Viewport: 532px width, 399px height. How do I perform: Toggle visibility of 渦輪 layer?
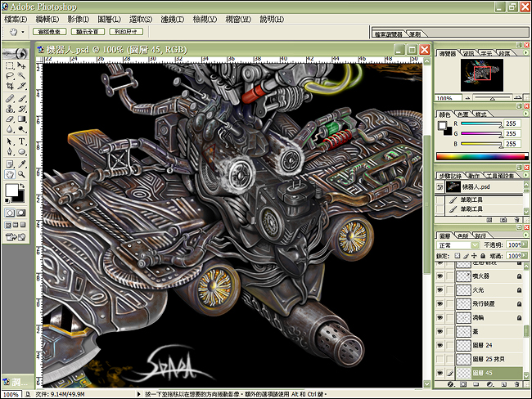tap(440, 317)
